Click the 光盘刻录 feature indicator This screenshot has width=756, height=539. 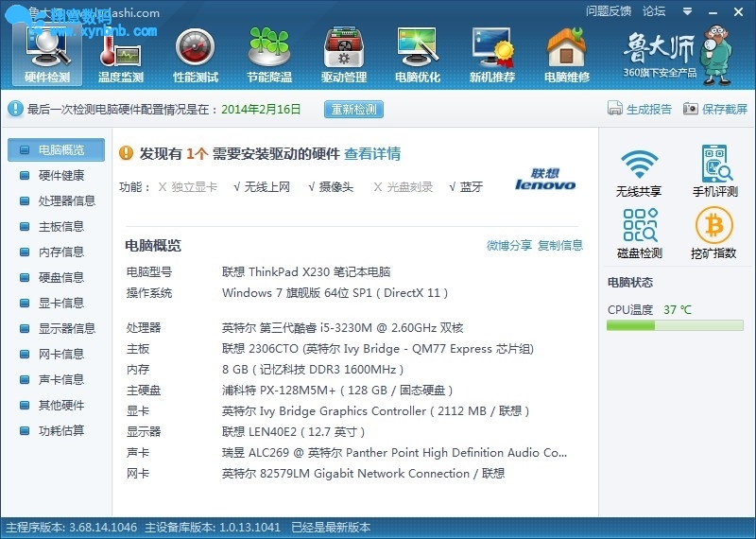pyautogui.click(x=404, y=186)
